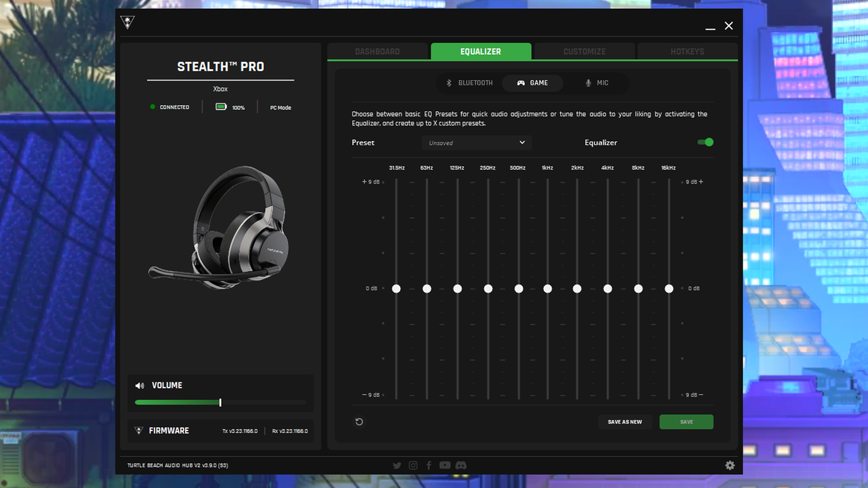Click the 63Hz band slider knob
The width and height of the screenshot is (868, 488).
click(x=427, y=289)
